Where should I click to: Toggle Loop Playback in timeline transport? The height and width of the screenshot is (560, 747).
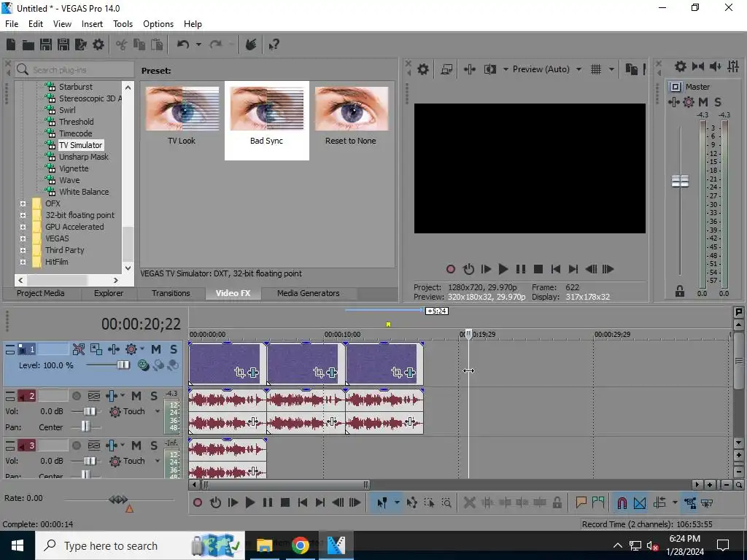pyautogui.click(x=215, y=502)
